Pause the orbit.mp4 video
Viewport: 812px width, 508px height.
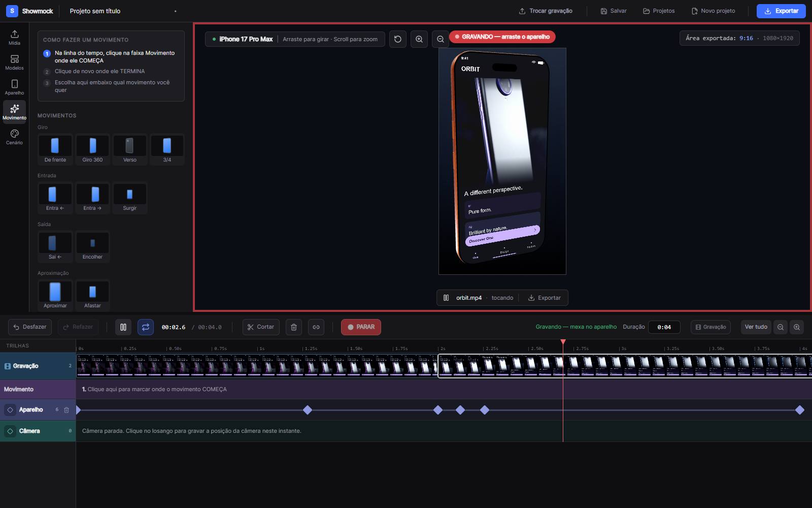(446, 298)
